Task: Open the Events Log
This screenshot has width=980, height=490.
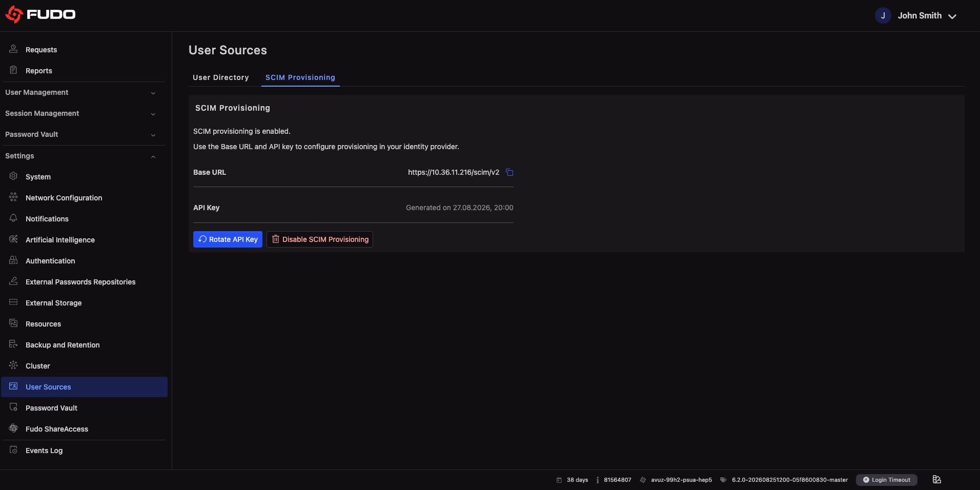Action: (x=84, y=450)
